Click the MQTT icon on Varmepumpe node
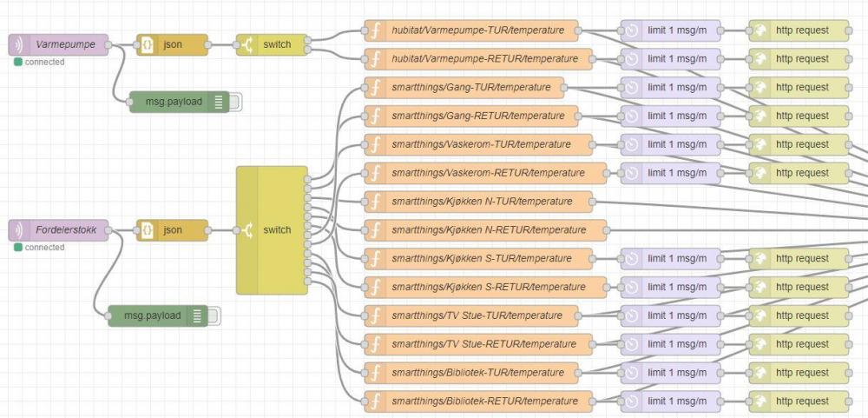 18,45
